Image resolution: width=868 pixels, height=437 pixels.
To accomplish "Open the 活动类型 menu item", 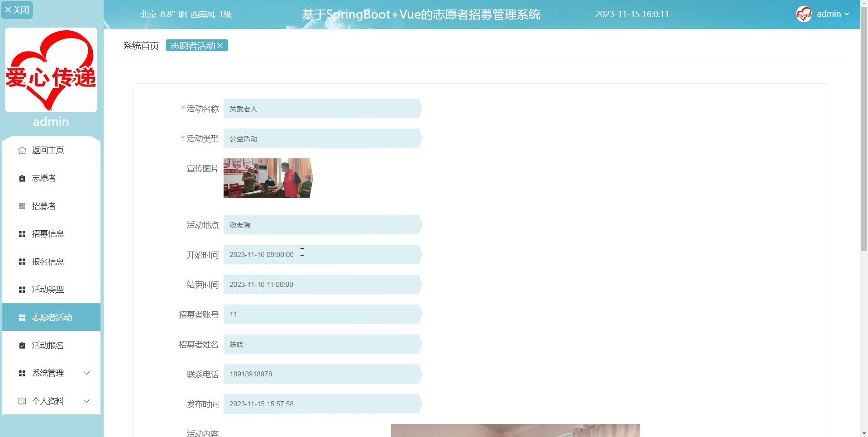I will pyautogui.click(x=51, y=290).
